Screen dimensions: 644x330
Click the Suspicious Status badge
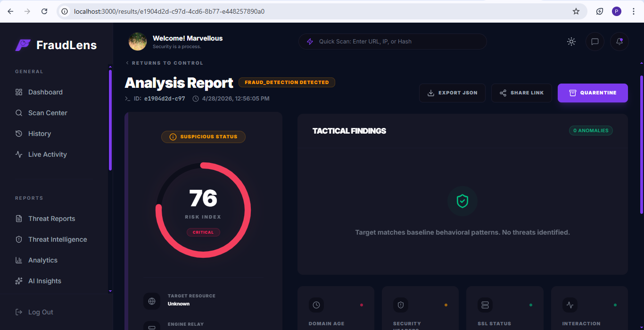tap(203, 137)
